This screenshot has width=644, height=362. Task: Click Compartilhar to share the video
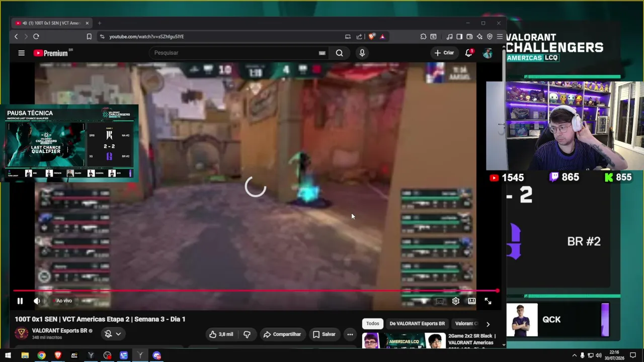282,334
